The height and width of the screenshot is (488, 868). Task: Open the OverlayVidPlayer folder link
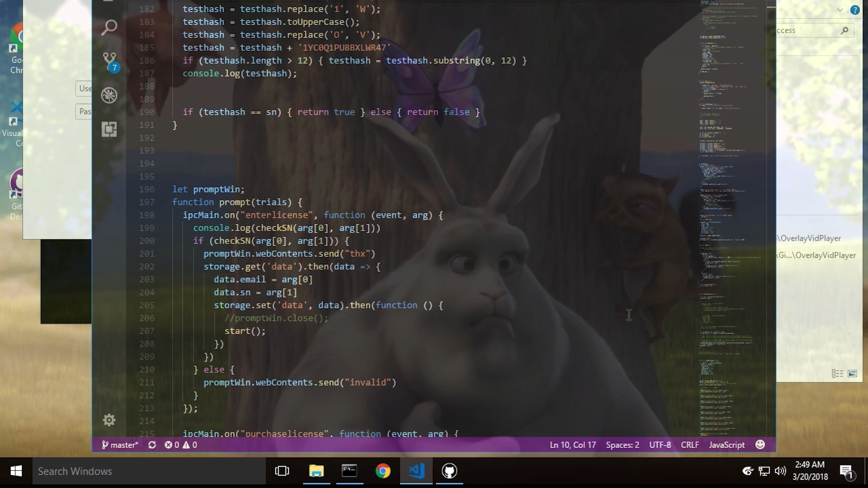tap(809, 238)
